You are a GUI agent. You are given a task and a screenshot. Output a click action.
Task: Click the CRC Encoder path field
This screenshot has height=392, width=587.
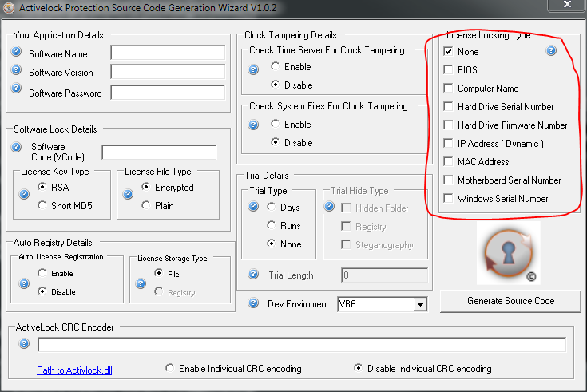(302, 344)
